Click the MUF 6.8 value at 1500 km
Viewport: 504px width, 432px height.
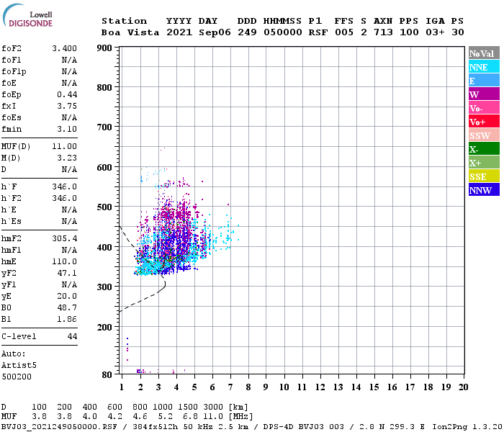point(191,417)
